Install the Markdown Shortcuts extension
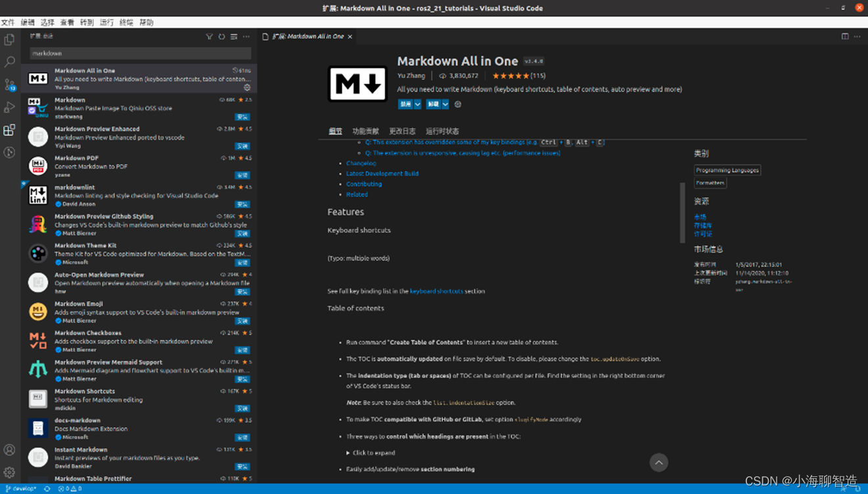Viewport: 868px width, 494px height. click(242, 409)
